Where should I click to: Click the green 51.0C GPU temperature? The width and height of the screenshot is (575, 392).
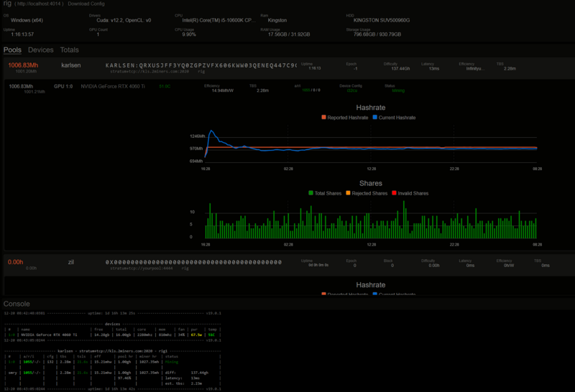pos(165,86)
